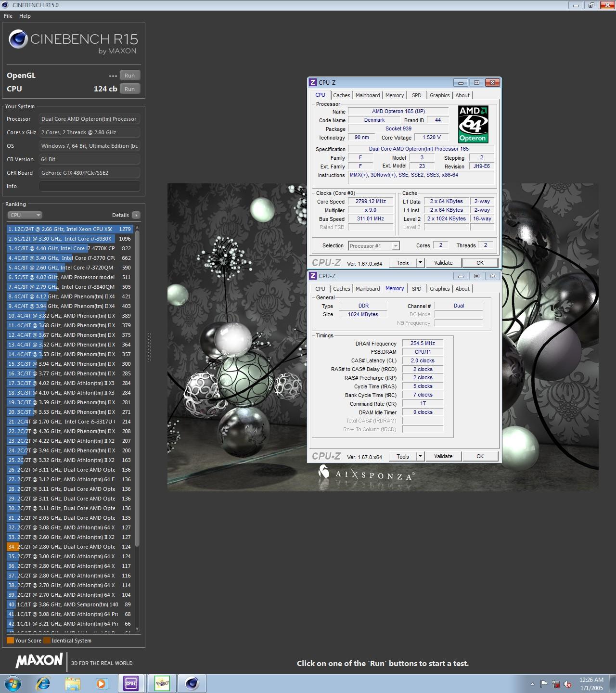Switch to Cinebench taskbar button
616x693 pixels.
[x=192, y=683]
